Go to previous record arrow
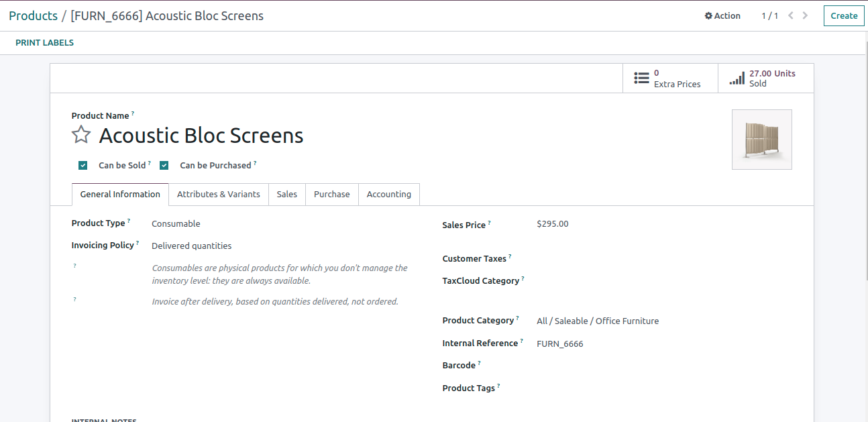 [x=791, y=15]
